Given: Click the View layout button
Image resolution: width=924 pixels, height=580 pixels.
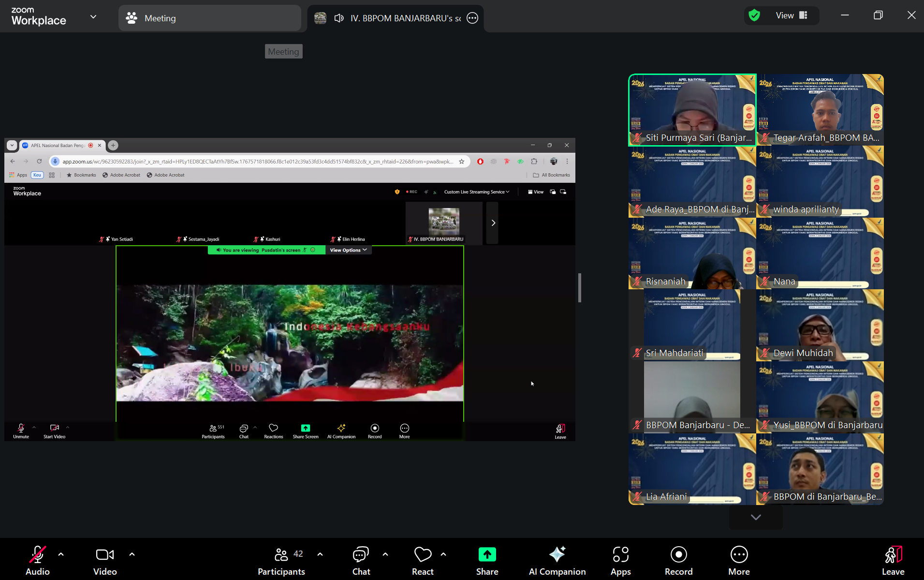Looking at the screenshot, I should pyautogui.click(x=791, y=15).
